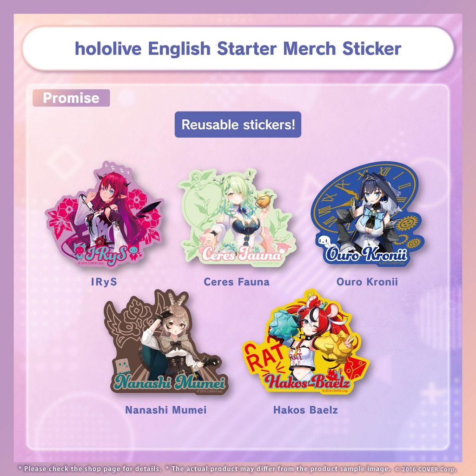Image resolution: width=476 pixels, height=476 pixels.
Task: Click the golden apple on Fauna sticker
Action: 263,201
